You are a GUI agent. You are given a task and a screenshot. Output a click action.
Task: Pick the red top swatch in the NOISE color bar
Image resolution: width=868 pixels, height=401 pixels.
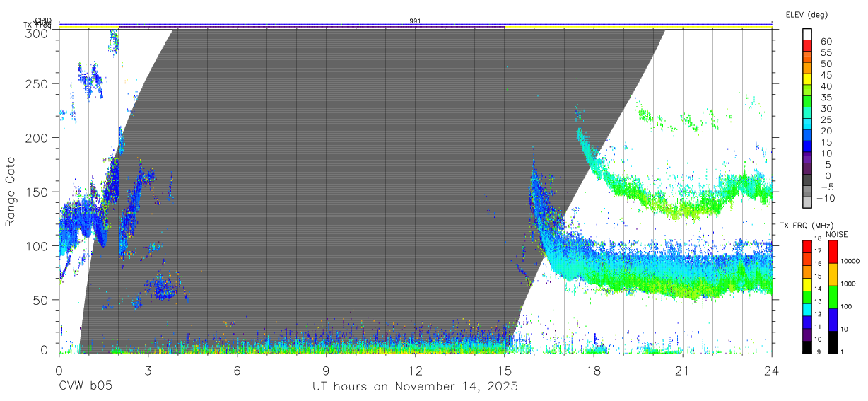pos(832,251)
